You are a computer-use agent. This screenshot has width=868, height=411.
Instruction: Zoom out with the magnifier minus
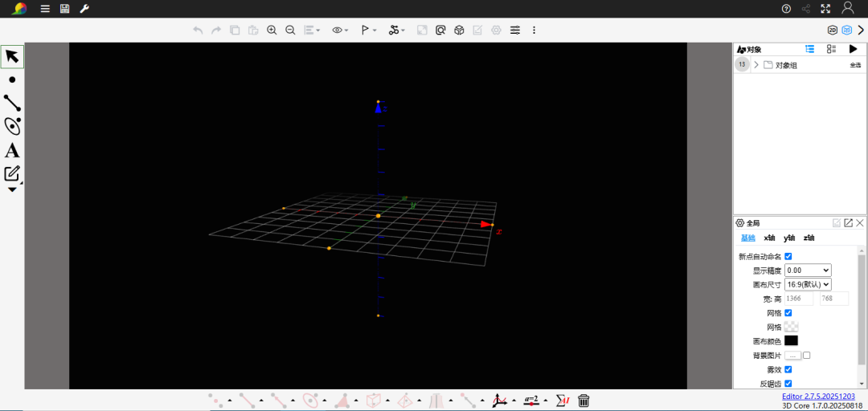click(290, 31)
